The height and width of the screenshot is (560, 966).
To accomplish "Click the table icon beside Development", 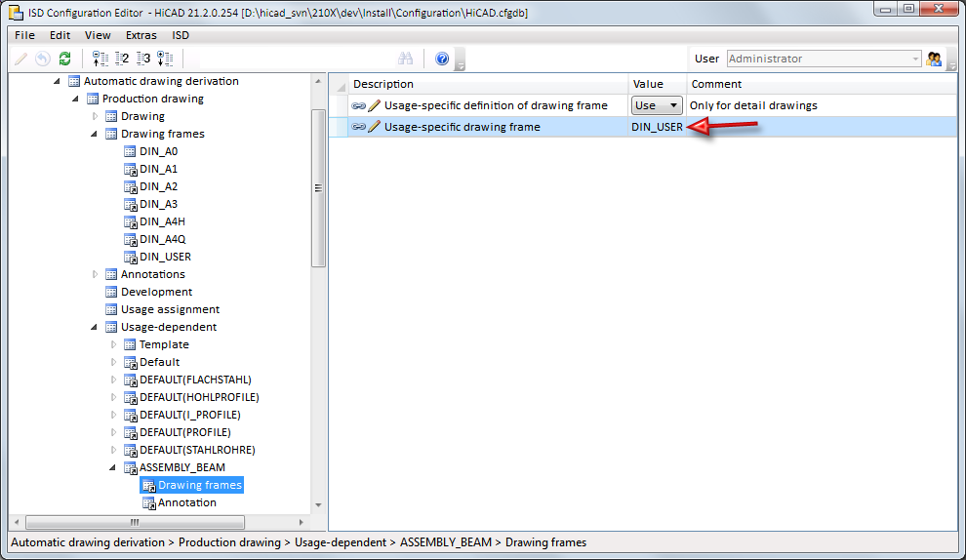I will 111,292.
